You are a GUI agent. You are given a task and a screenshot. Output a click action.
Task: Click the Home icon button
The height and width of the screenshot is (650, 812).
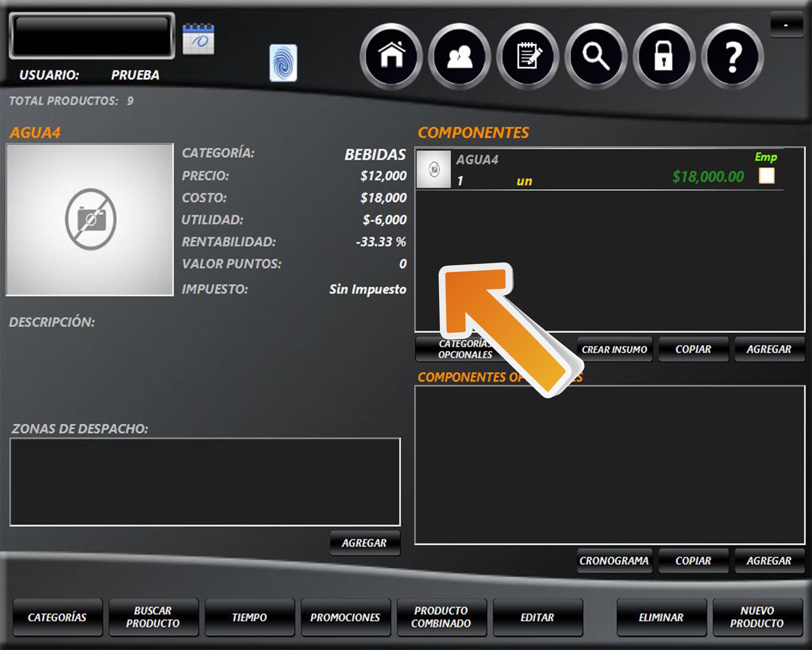[391, 57]
